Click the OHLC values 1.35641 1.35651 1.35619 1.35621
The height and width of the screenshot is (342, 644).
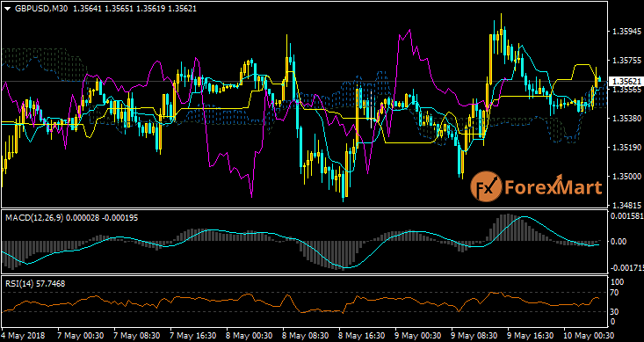[134, 8]
